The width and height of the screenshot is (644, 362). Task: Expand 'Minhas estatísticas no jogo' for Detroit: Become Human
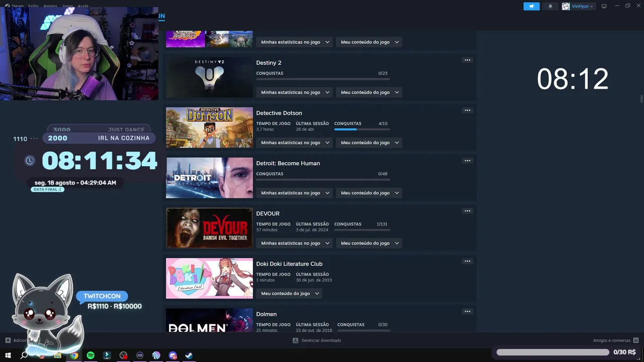(295, 193)
